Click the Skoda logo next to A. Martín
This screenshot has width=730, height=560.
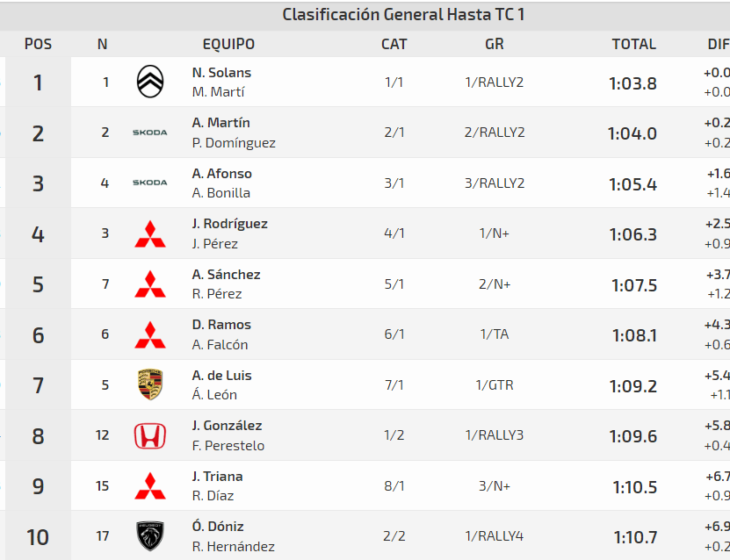click(150, 133)
